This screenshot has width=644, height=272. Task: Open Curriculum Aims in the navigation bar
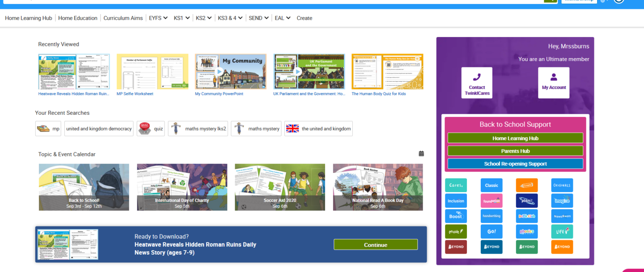pyautogui.click(x=123, y=18)
